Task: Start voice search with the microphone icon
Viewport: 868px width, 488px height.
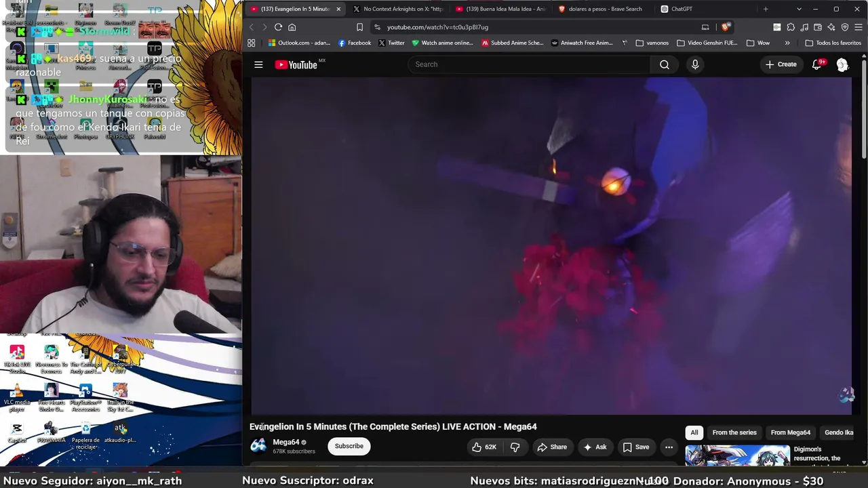Action: (695, 64)
